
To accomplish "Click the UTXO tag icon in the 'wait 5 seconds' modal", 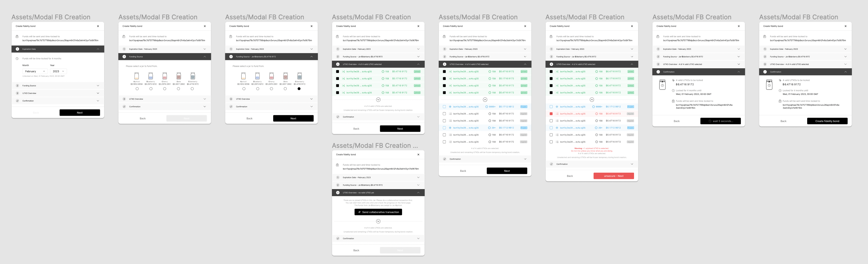I will (x=673, y=80).
